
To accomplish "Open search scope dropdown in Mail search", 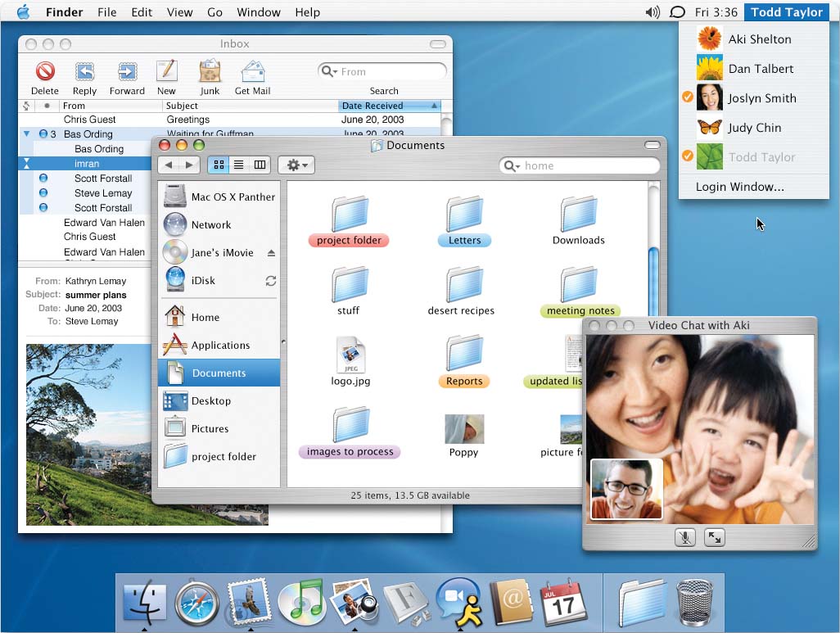I will (330, 72).
